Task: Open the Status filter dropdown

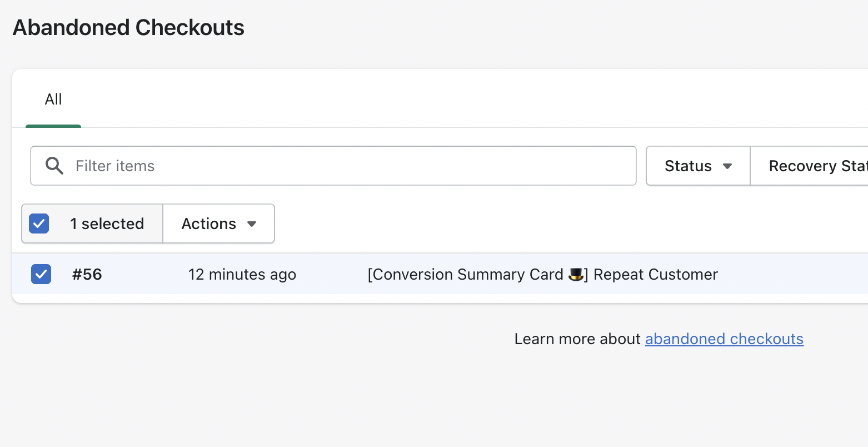Action: pos(698,166)
